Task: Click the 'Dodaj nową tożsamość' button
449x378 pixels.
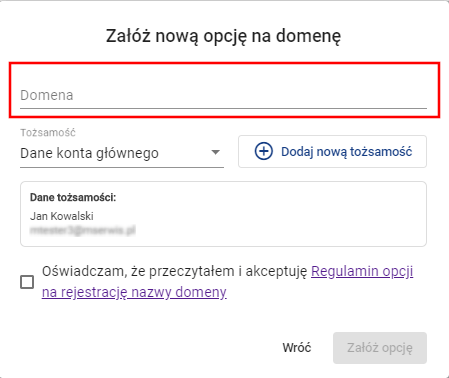Action: (332, 152)
